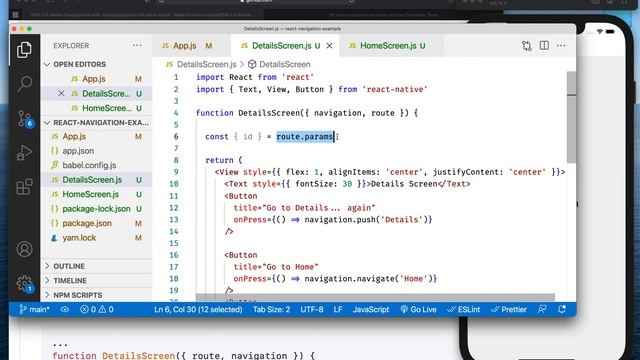Change the LF end of line sequence

(338, 309)
